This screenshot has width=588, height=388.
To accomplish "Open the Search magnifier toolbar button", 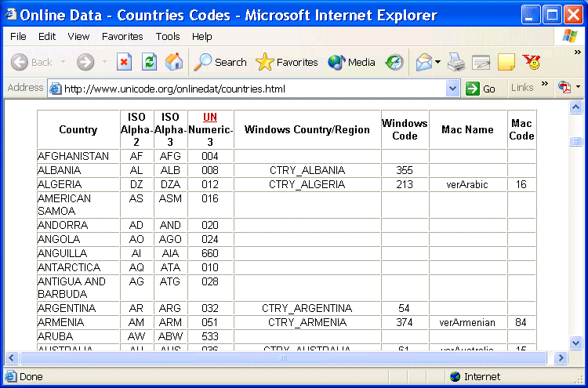I will 220,62.
